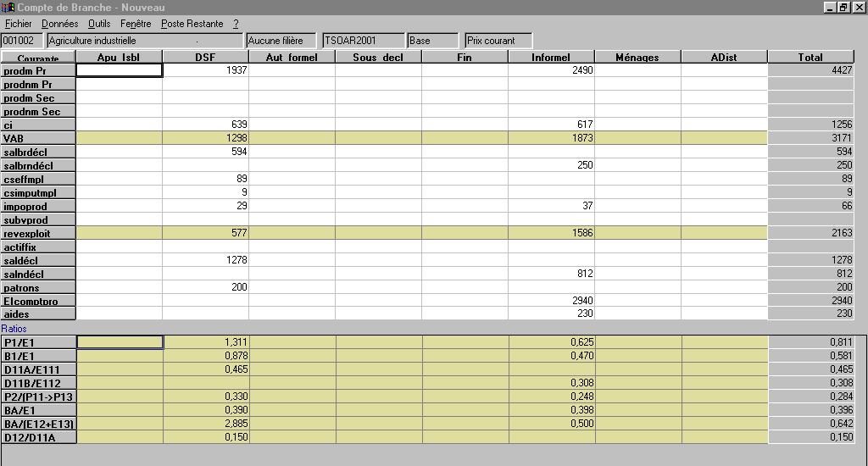Click the TSOAR2001 field

[362, 41]
